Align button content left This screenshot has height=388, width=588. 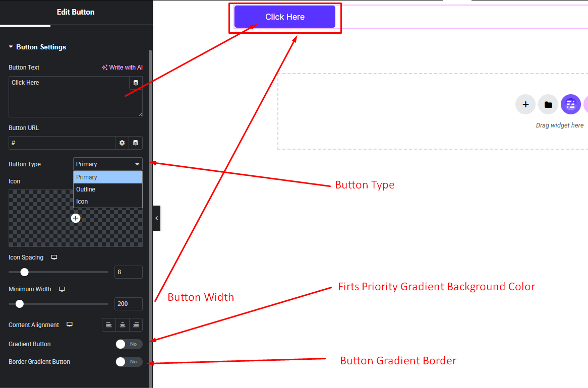click(x=109, y=325)
